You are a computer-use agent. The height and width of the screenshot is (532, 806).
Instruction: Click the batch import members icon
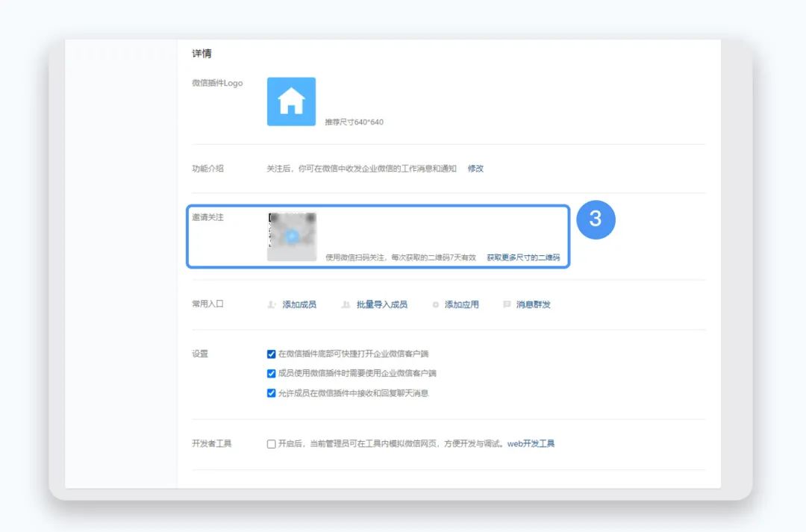pos(346,305)
